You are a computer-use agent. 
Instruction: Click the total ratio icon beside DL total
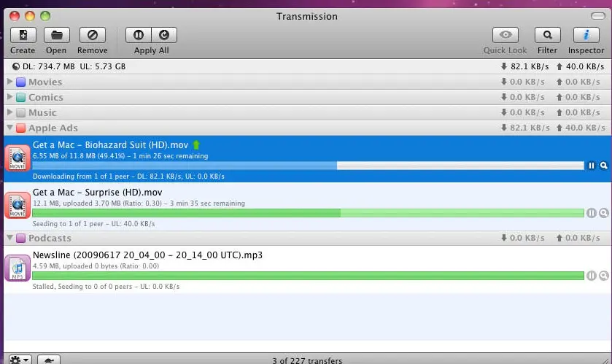[x=16, y=66]
